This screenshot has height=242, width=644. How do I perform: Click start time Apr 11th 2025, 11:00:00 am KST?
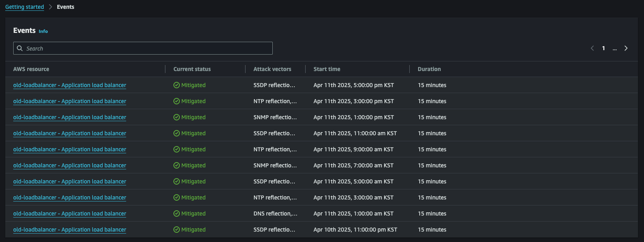point(355,133)
